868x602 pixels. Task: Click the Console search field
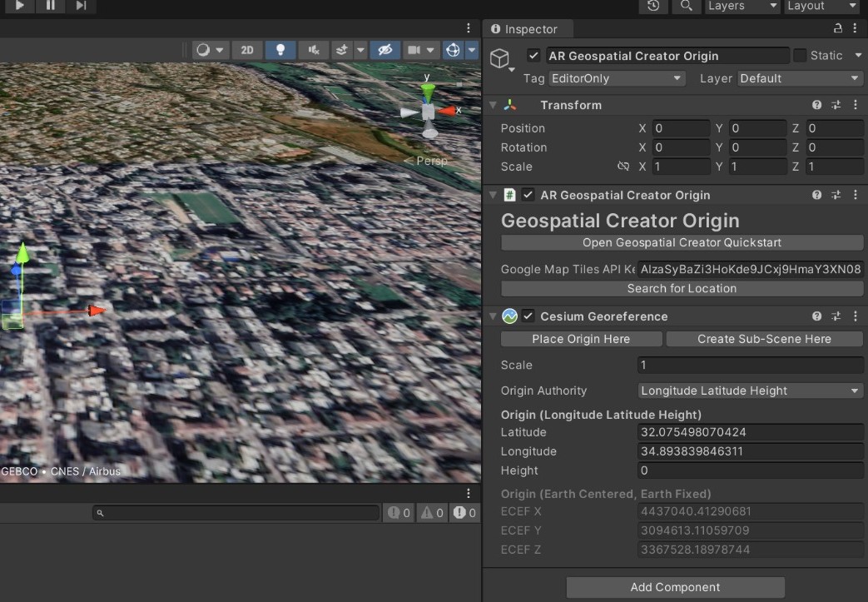pos(236,513)
